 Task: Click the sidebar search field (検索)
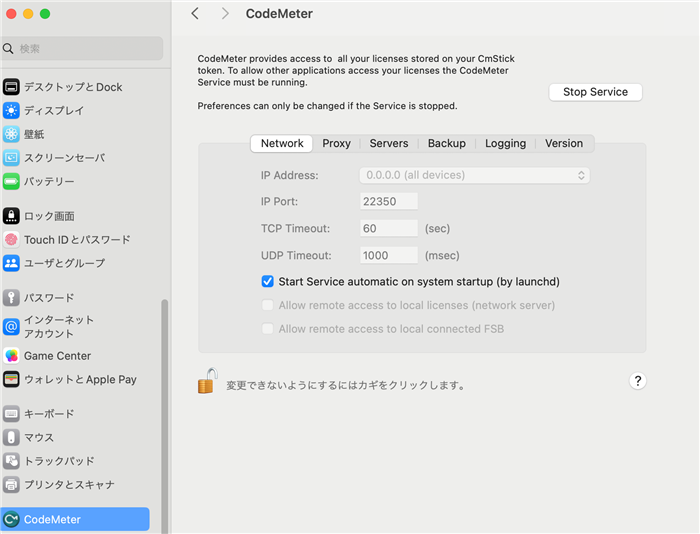(82, 48)
